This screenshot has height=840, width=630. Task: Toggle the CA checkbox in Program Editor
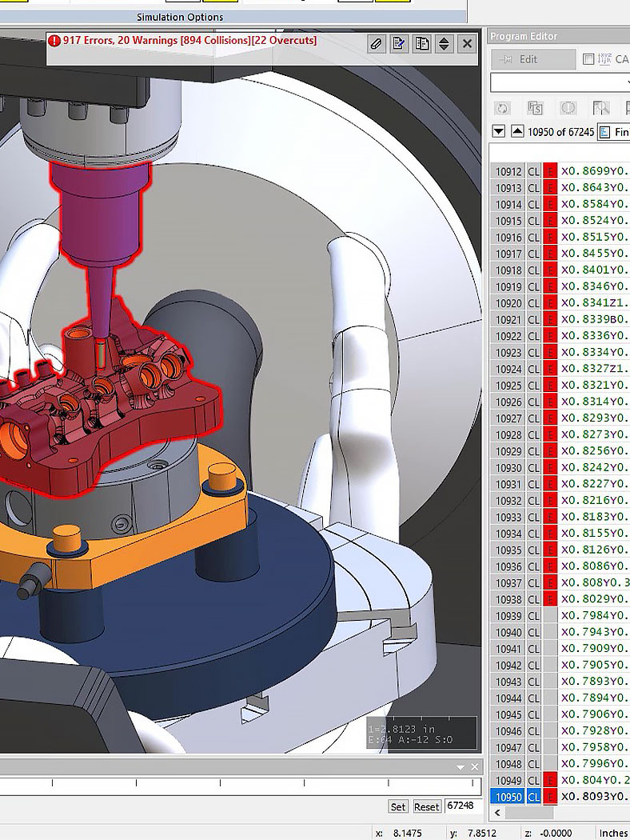pos(588,59)
